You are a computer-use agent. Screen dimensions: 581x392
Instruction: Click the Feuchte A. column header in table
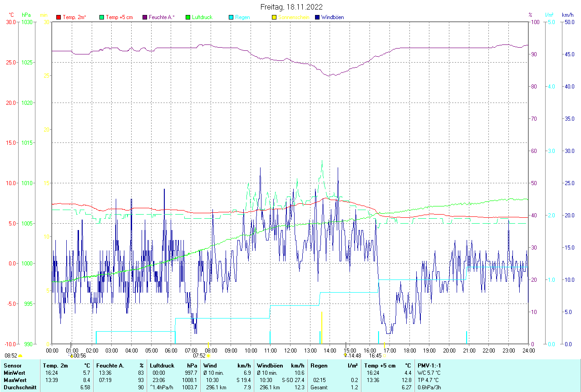pos(110,366)
